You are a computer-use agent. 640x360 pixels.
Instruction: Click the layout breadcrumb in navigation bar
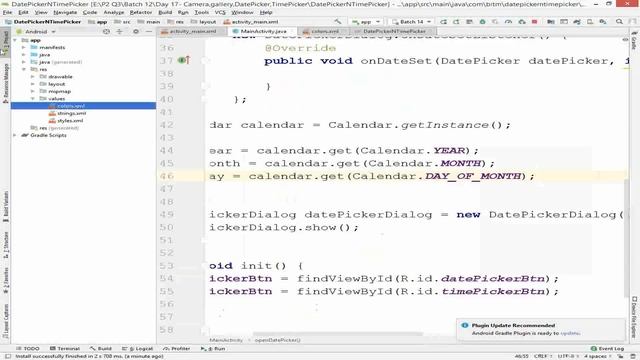coord(203,22)
